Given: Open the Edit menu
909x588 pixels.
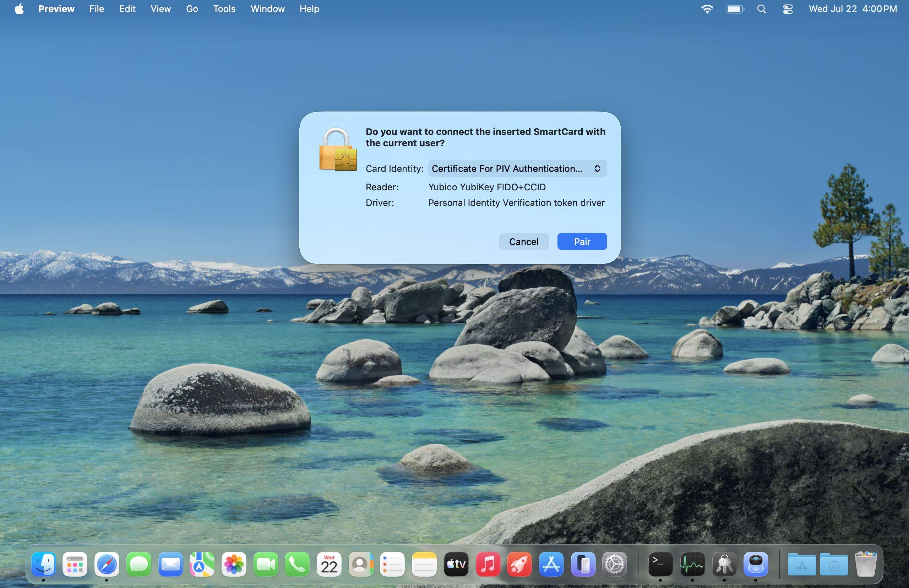Looking at the screenshot, I should 127,9.
